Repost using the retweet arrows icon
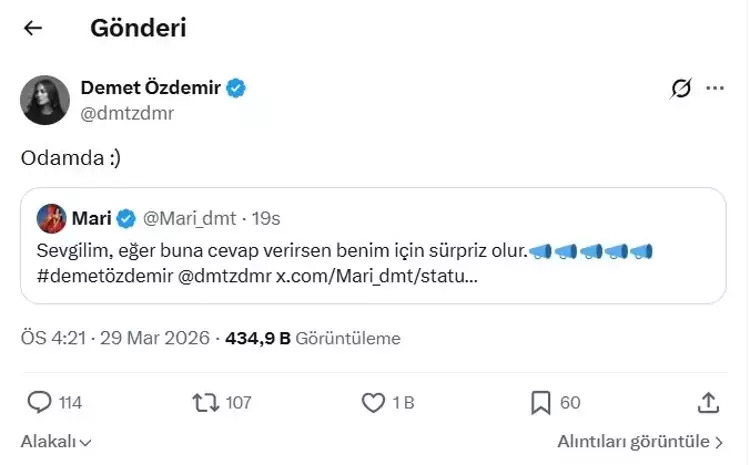The width and height of the screenshot is (750, 465). click(203, 402)
